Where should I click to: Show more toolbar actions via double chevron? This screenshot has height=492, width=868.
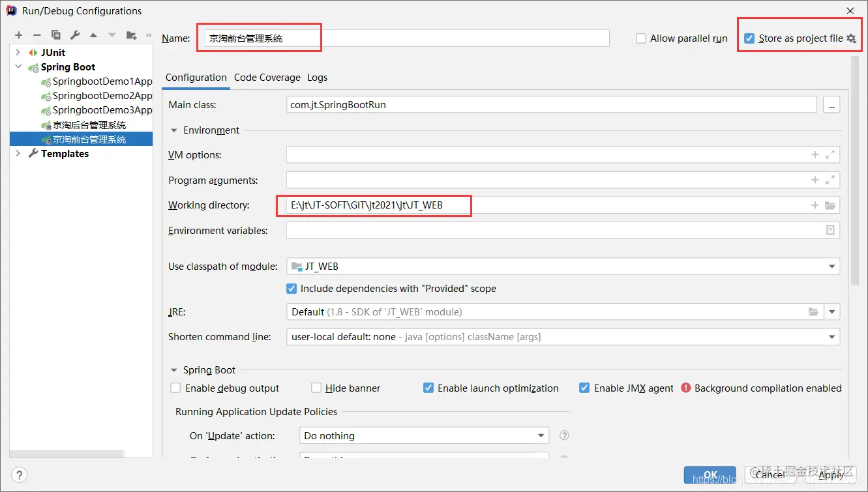click(x=149, y=35)
